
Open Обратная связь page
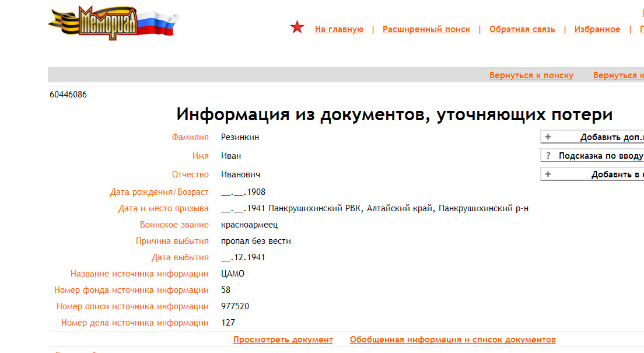(522, 29)
